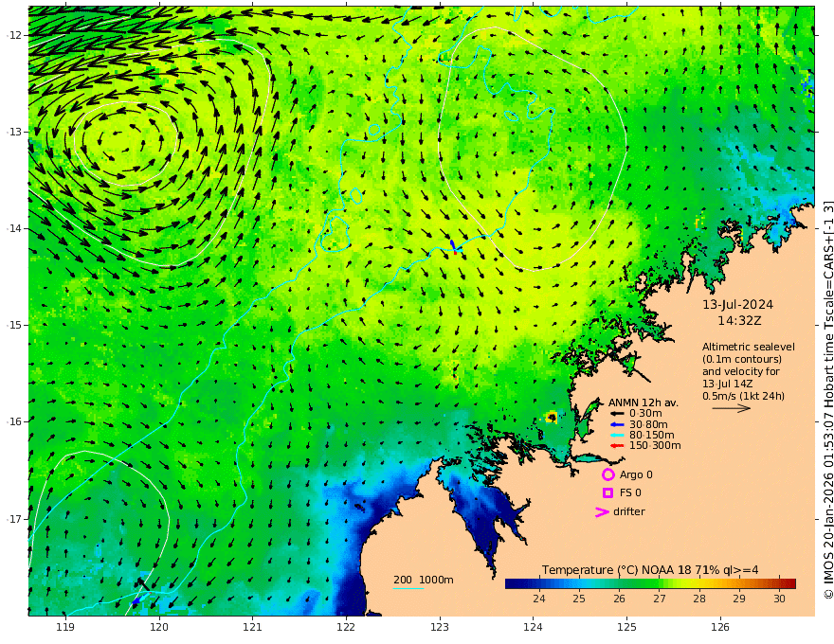
Task: Click the magenta FS square legend icon
Action: click(607, 493)
